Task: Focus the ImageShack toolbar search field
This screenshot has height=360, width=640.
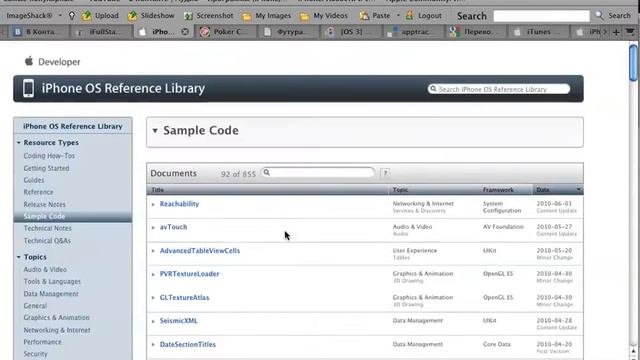Action: (x=541, y=16)
